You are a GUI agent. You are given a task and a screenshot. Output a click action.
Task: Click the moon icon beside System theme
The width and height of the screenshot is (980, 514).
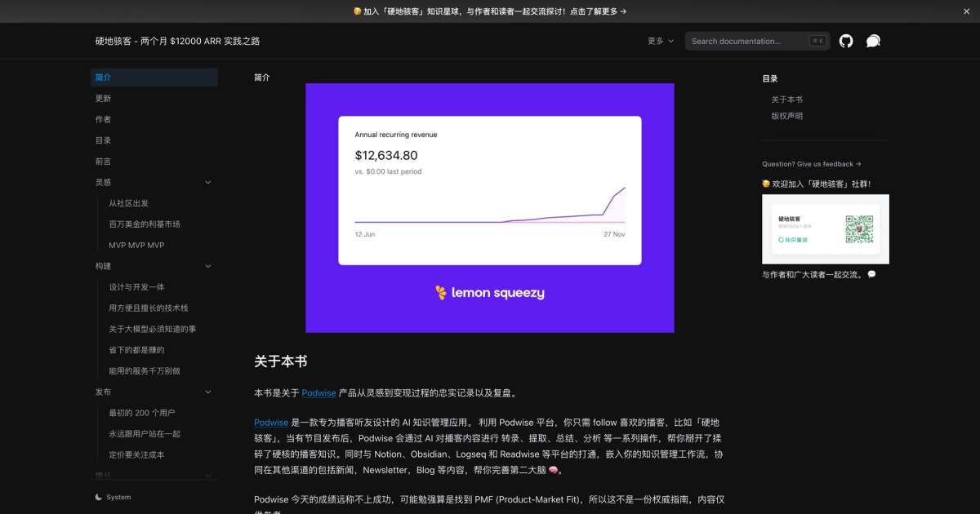point(99,497)
